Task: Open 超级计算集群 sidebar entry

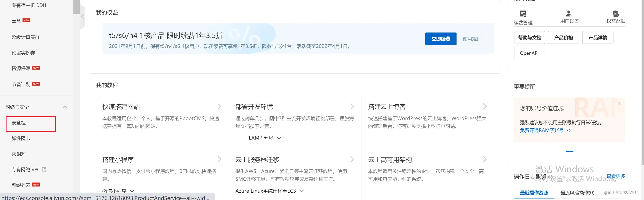Action: coord(26,37)
